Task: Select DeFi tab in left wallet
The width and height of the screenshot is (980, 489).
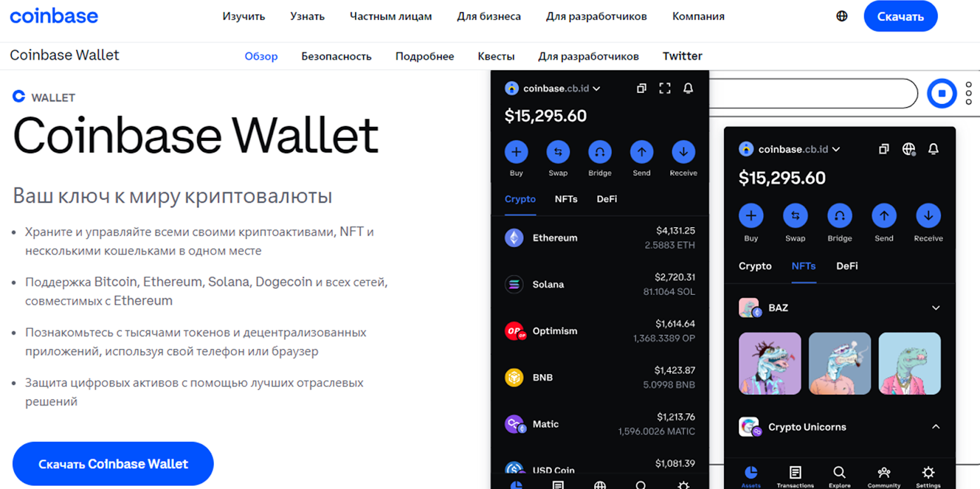Action: coord(607,200)
